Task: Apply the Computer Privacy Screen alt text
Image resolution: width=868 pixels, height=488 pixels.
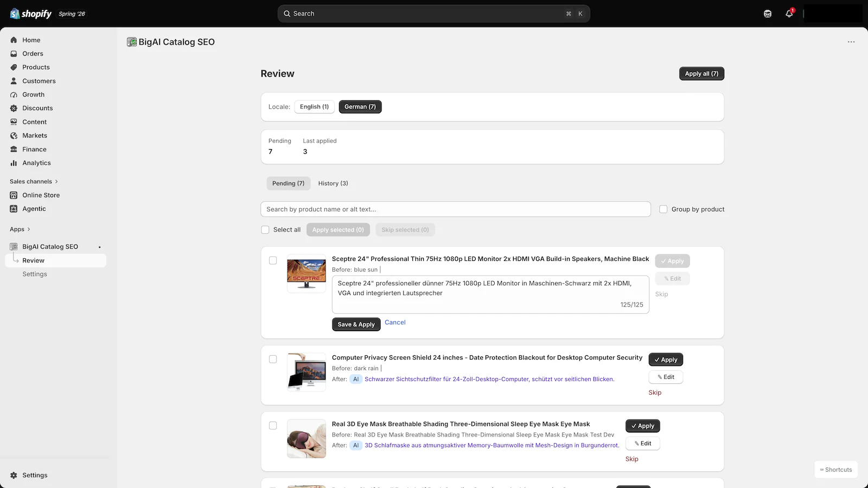Action: [x=666, y=359]
